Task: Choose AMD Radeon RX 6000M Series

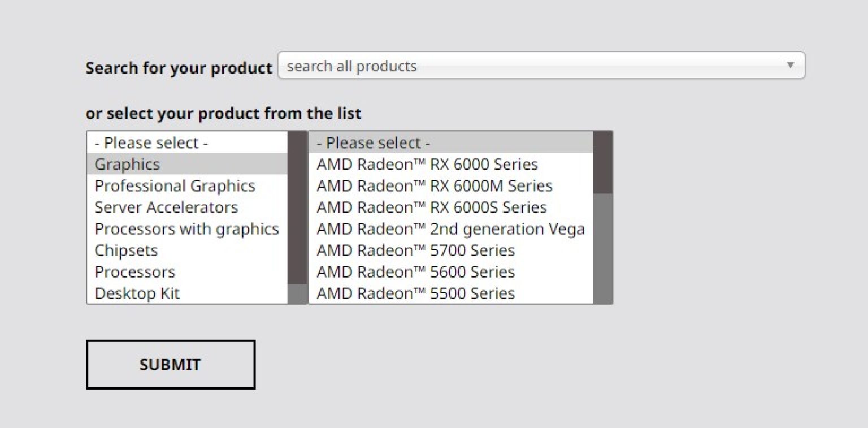Action: [434, 186]
